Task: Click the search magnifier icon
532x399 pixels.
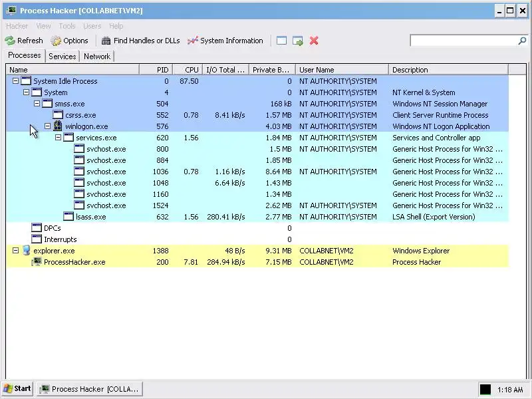Action: pos(522,41)
